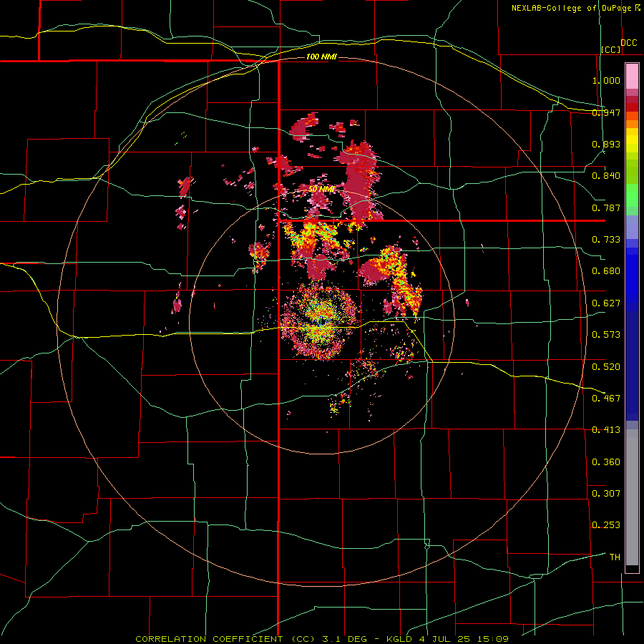Click the TH threshold label

click(x=615, y=557)
